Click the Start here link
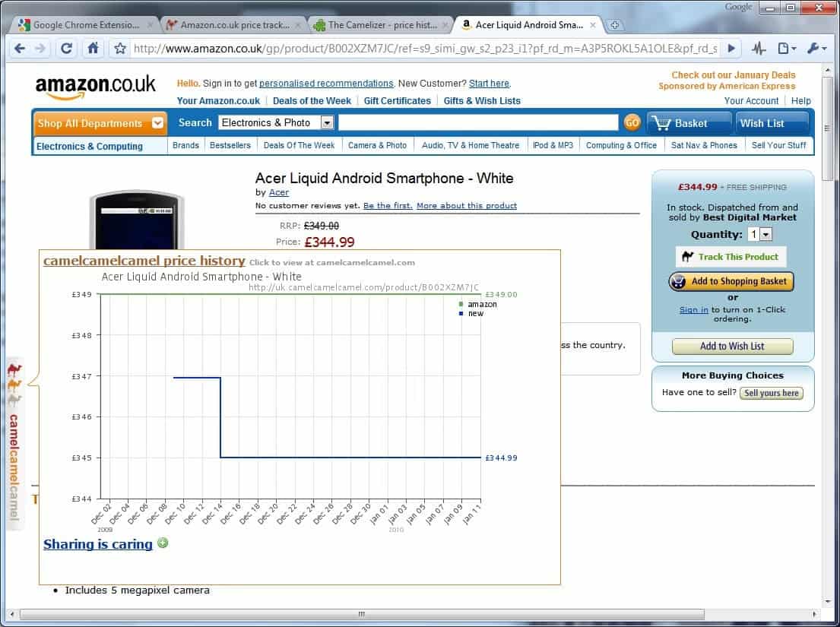This screenshot has height=627, width=840. point(489,84)
